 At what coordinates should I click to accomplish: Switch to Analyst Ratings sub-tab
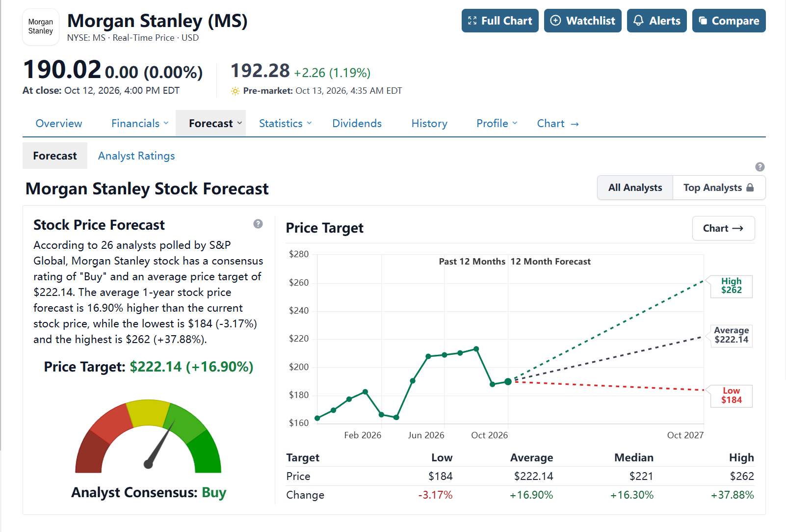[x=136, y=156]
